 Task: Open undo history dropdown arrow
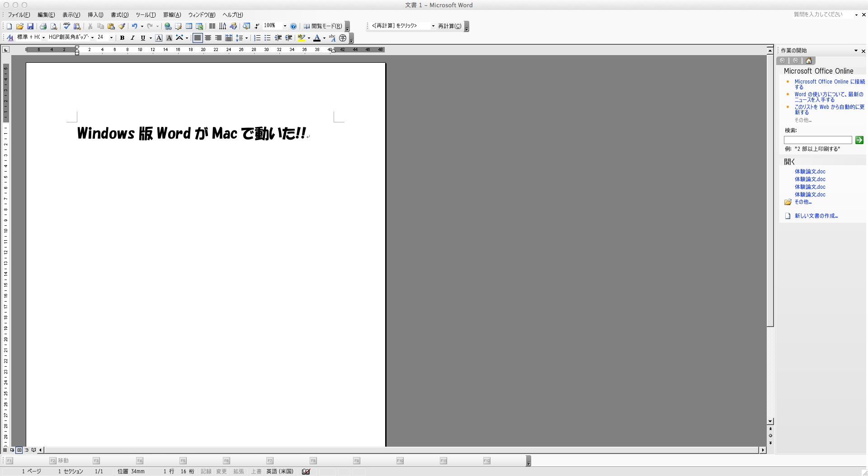point(142,26)
